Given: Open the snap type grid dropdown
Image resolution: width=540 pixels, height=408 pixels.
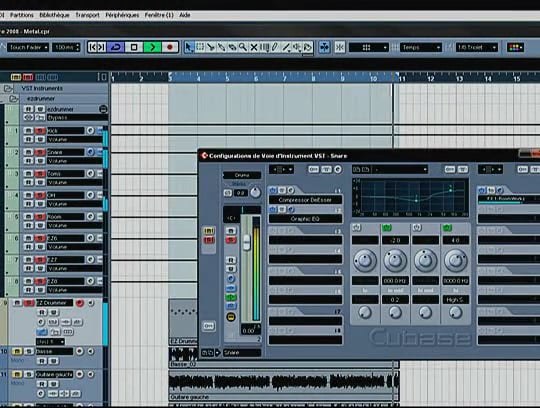Looking at the screenshot, I should 368,47.
